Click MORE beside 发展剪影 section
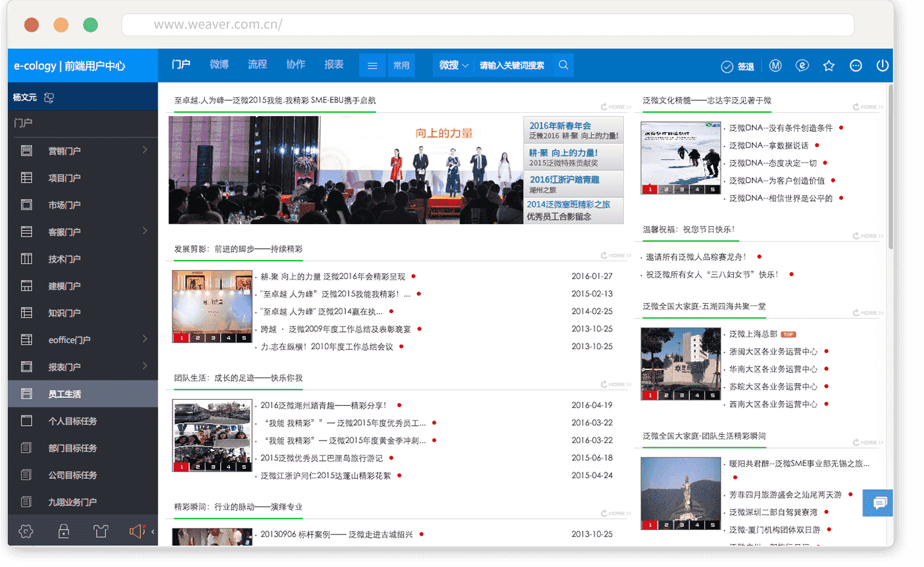 coord(615,255)
